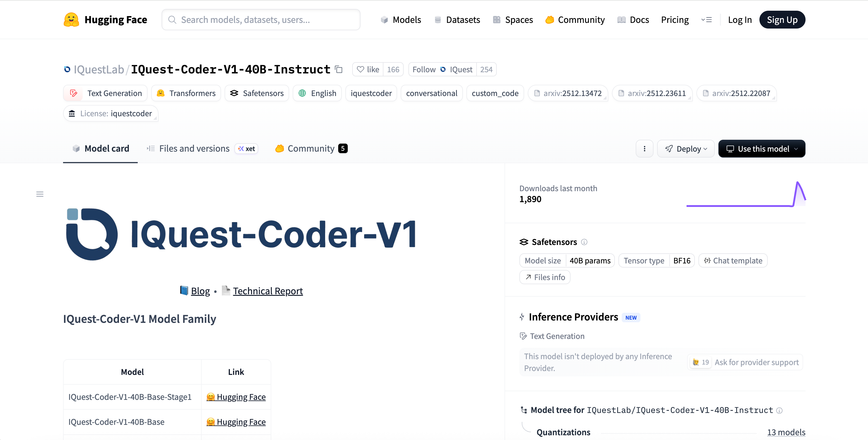This screenshot has height=440, width=868.
Task: Open the Deploy dropdown
Action: 686,148
